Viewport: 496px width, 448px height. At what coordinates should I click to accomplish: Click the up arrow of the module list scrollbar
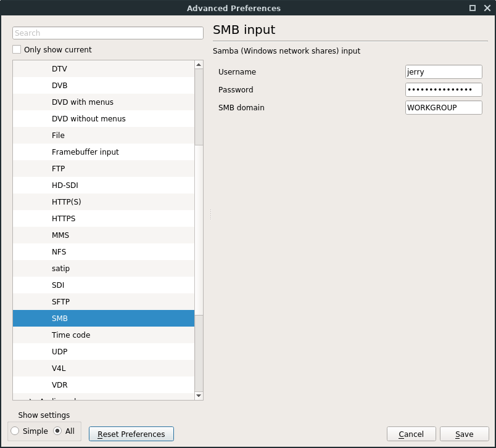[x=199, y=65]
